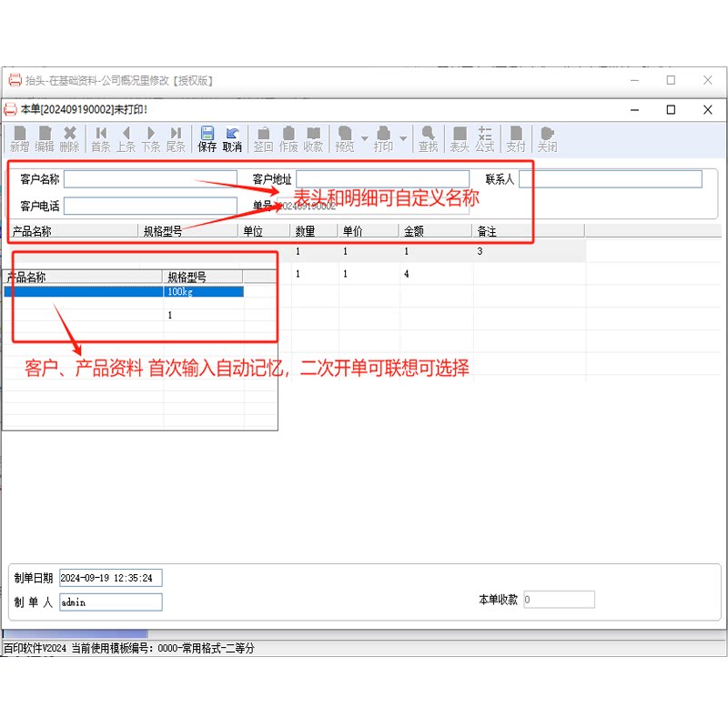Click the 支付 (pay) icon
This screenshot has height=728, width=728.
tap(516, 138)
